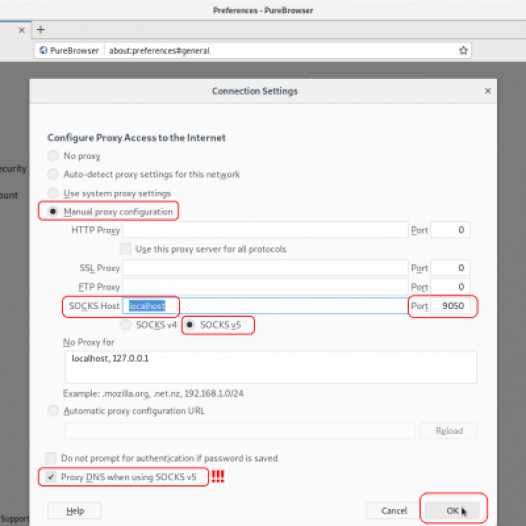Choose SOCKS v4 option
Screen dimensions: 526x526
tap(125, 324)
